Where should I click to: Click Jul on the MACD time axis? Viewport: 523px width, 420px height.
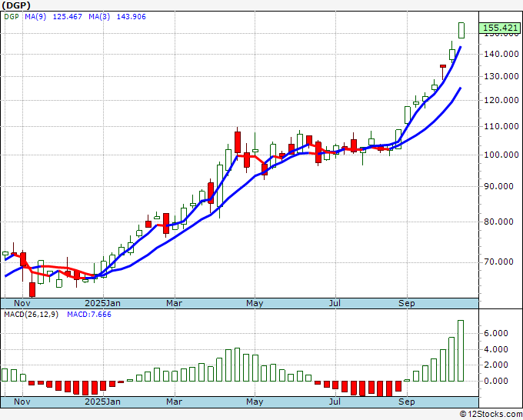335,402
